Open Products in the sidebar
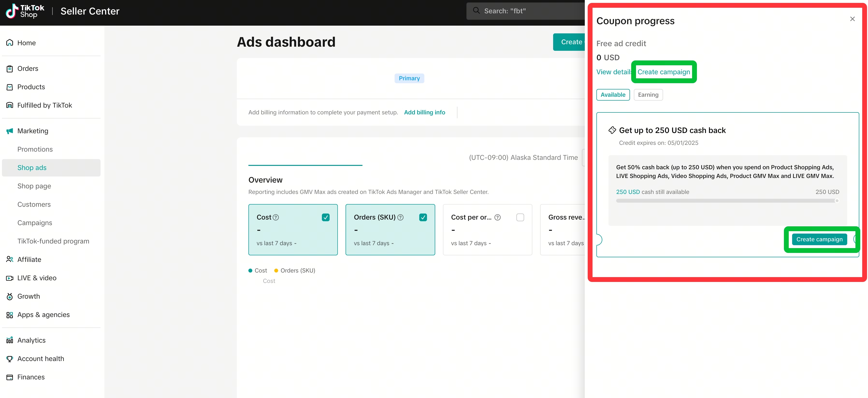The height and width of the screenshot is (398, 868). point(51,87)
